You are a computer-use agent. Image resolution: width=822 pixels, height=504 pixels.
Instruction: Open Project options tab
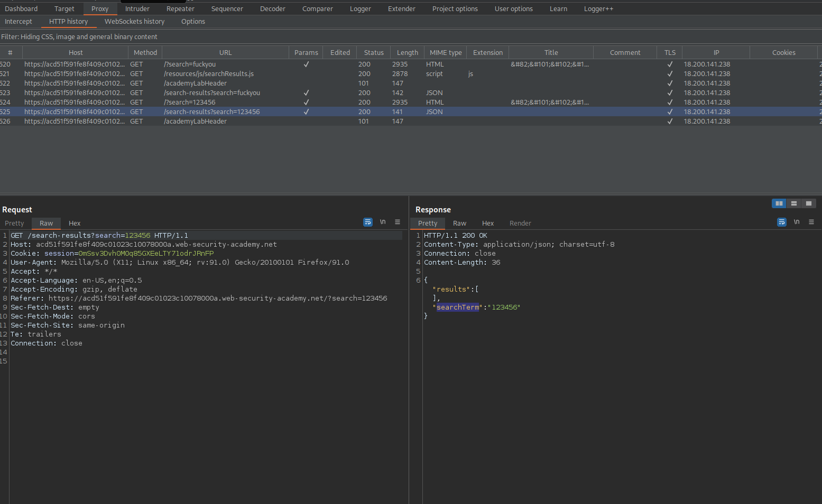[x=455, y=9]
